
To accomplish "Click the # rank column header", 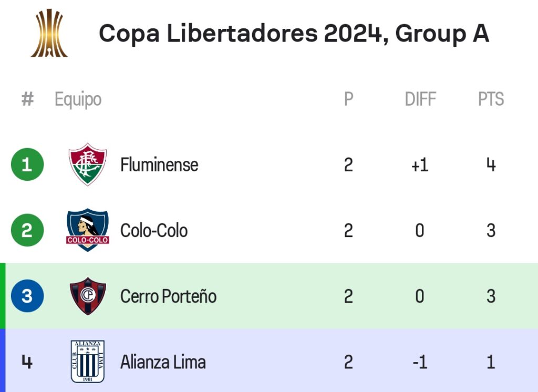I will tap(27, 99).
